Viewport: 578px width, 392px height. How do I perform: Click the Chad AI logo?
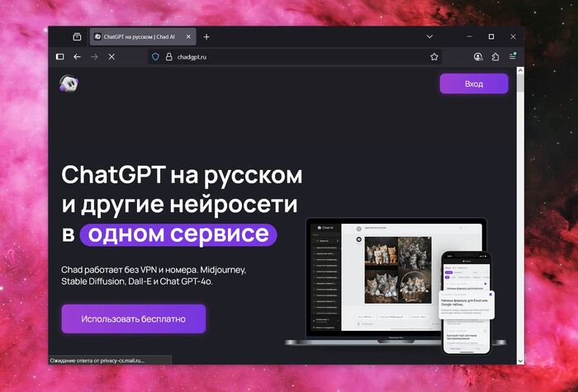click(69, 83)
